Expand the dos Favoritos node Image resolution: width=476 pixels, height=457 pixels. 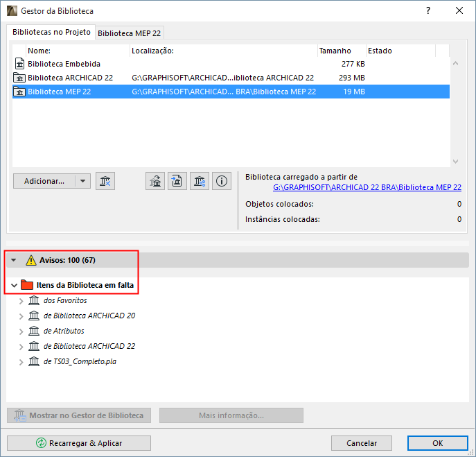(21, 301)
